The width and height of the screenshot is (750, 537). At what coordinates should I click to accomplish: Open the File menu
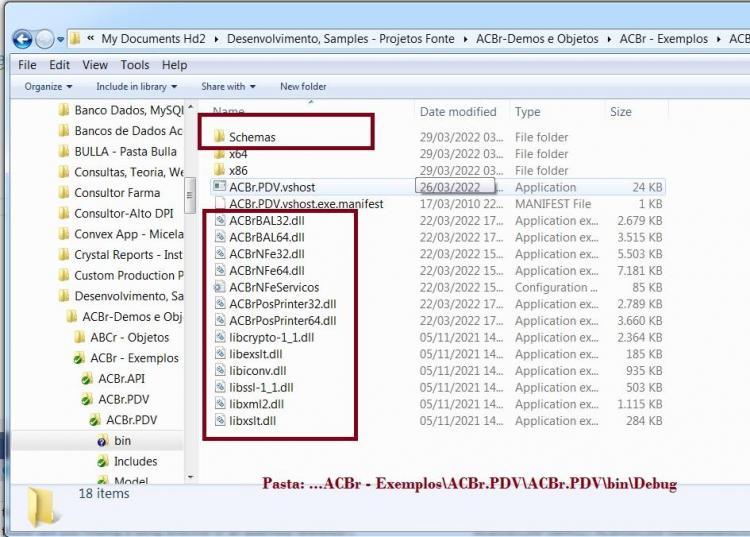27,65
